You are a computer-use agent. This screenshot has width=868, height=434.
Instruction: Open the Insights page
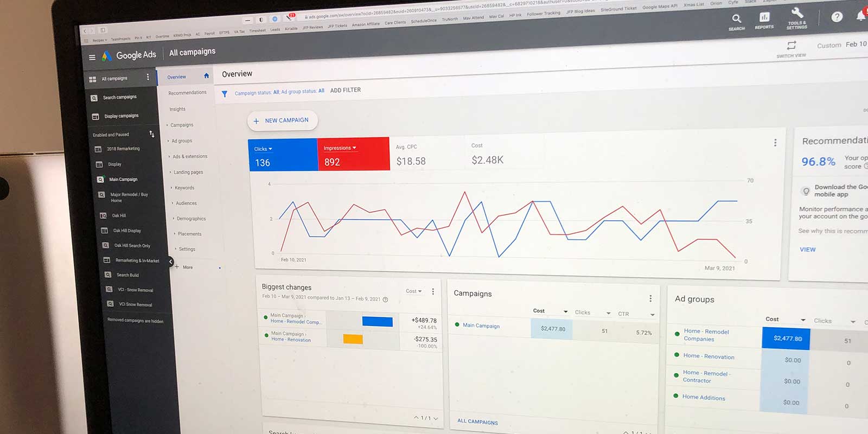pyautogui.click(x=177, y=109)
